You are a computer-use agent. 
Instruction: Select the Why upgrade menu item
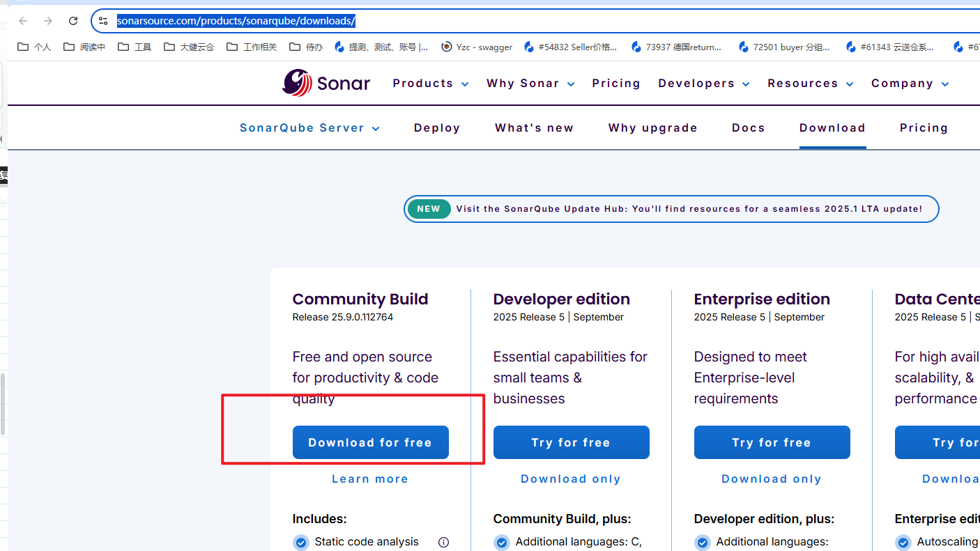click(652, 127)
